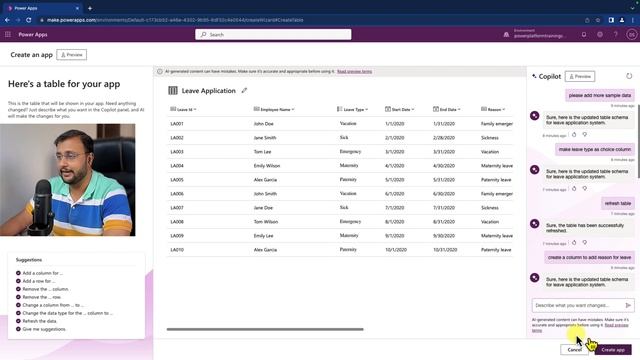This screenshot has width=640, height=360.
Task: Open the settings gear in the header
Action: 600,35
